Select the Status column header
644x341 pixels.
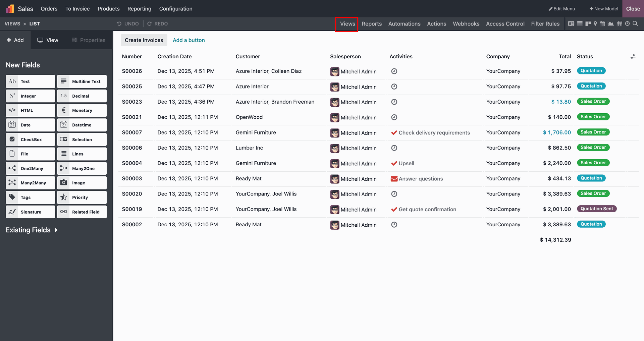[x=585, y=56]
